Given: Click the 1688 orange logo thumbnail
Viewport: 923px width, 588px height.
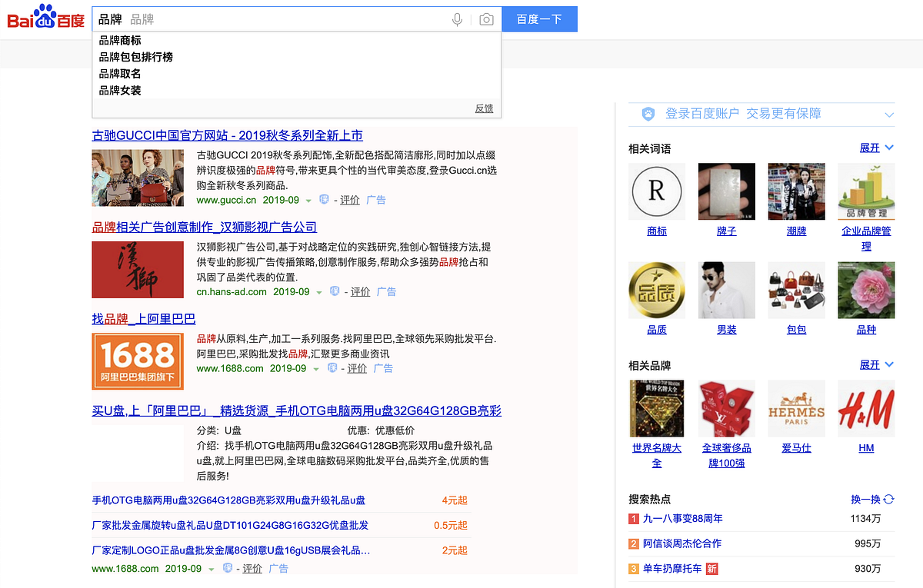Looking at the screenshot, I should [138, 361].
